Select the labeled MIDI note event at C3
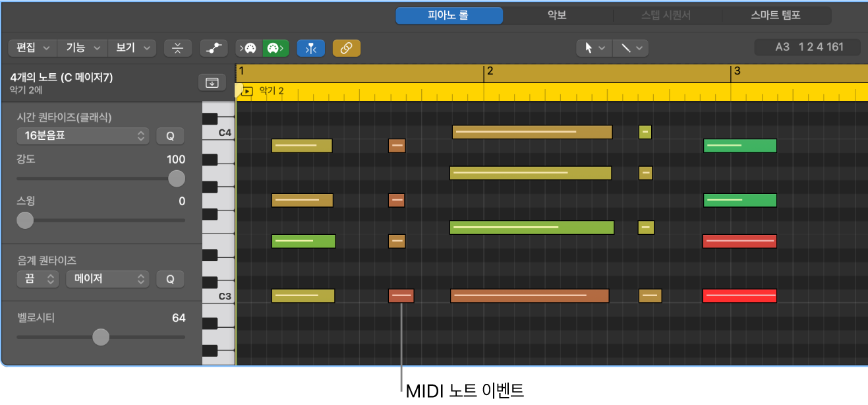This screenshot has height=405, width=868. (x=401, y=296)
